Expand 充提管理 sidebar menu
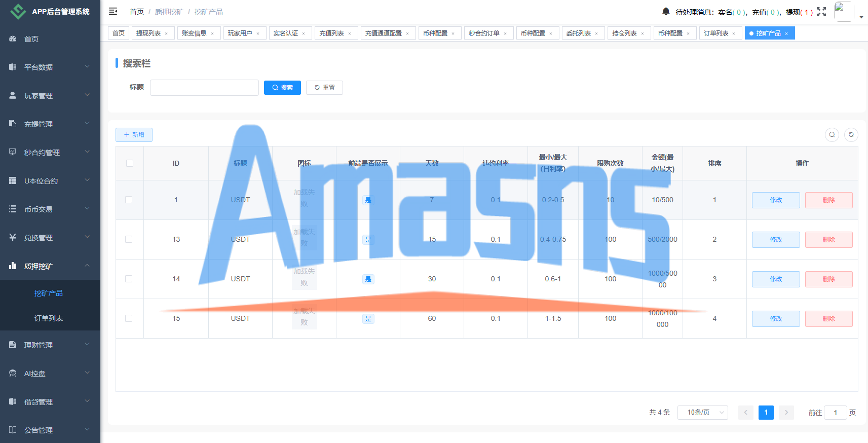This screenshot has height=443, width=868. tap(50, 124)
